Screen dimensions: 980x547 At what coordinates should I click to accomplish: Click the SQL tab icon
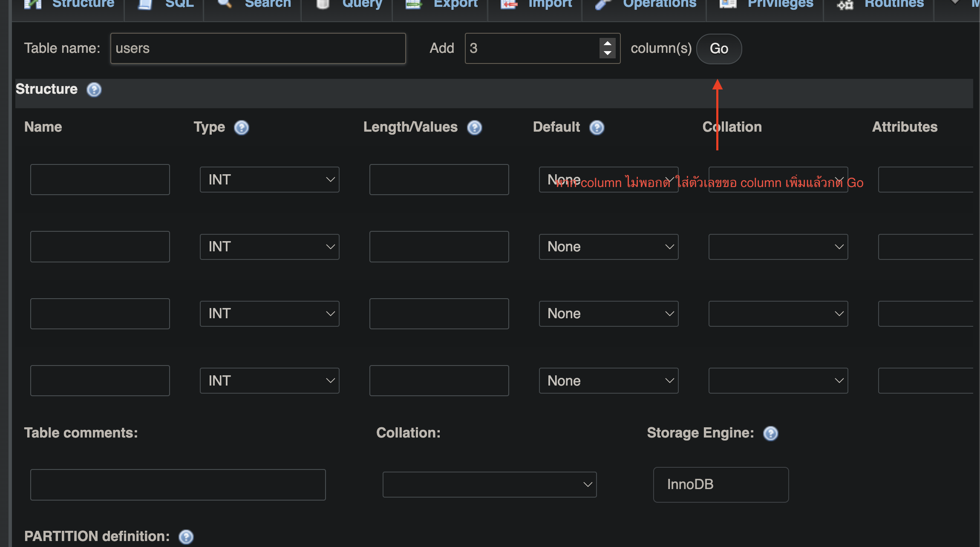[145, 4]
